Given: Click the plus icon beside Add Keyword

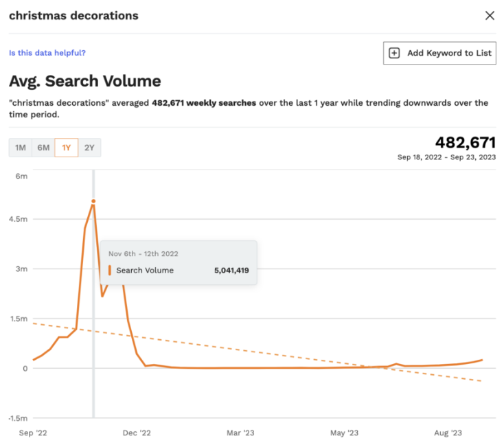Looking at the screenshot, I should pos(394,53).
